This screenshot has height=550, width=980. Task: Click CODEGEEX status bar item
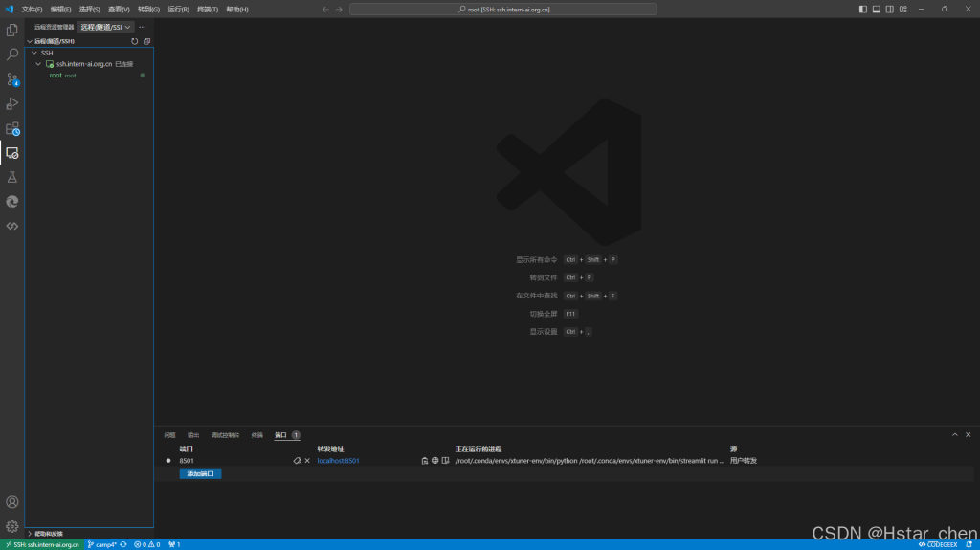coord(938,544)
